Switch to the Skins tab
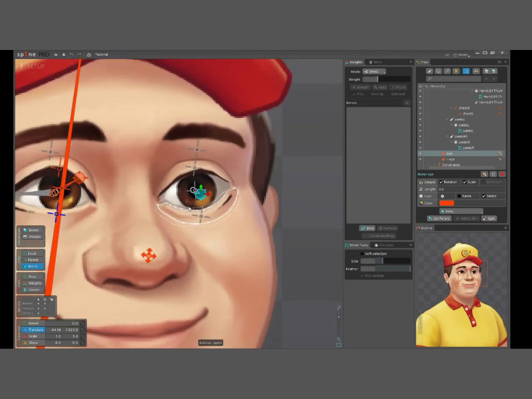The height and width of the screenshot is (399, 532). 375,62
